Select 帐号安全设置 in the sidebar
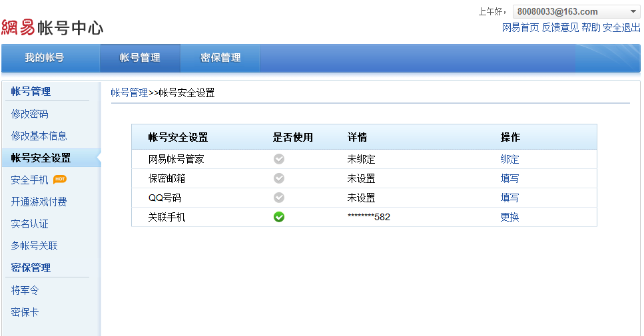 tap(51, 158)
